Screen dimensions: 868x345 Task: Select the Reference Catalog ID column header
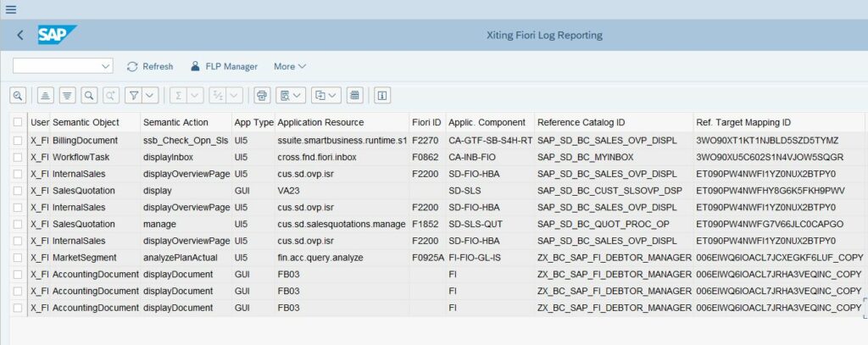(x=614, y=122)
